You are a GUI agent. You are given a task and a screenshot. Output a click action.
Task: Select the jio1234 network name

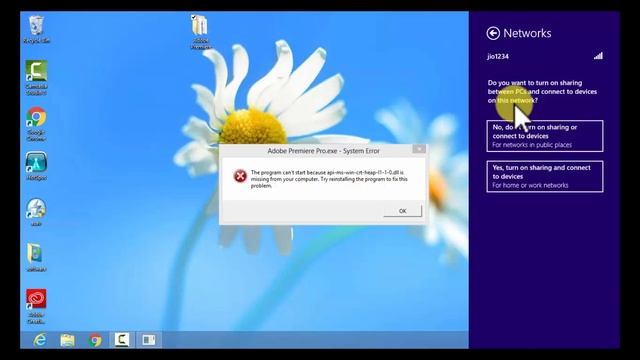498,56
